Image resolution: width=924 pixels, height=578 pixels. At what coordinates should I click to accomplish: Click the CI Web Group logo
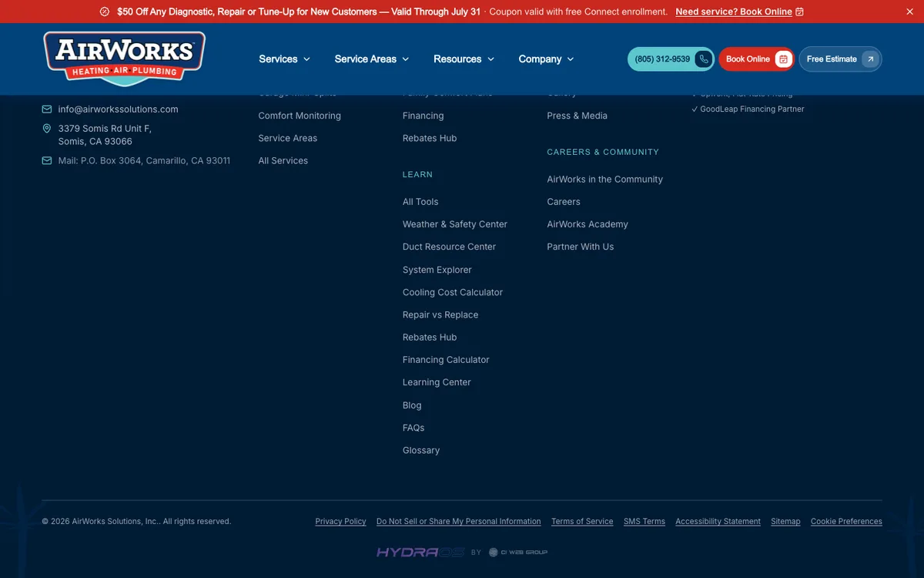[x=518, y=553]
